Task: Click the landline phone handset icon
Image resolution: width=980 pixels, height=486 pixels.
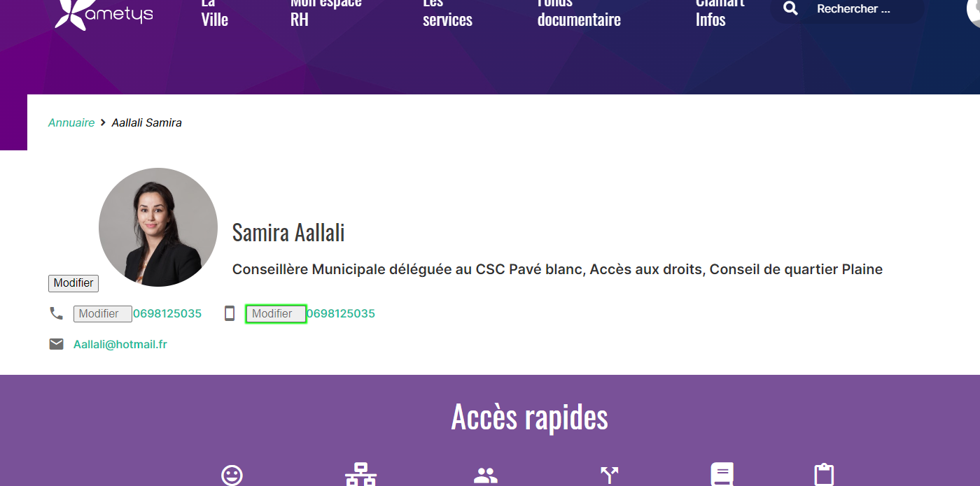Action: (56, 313)
